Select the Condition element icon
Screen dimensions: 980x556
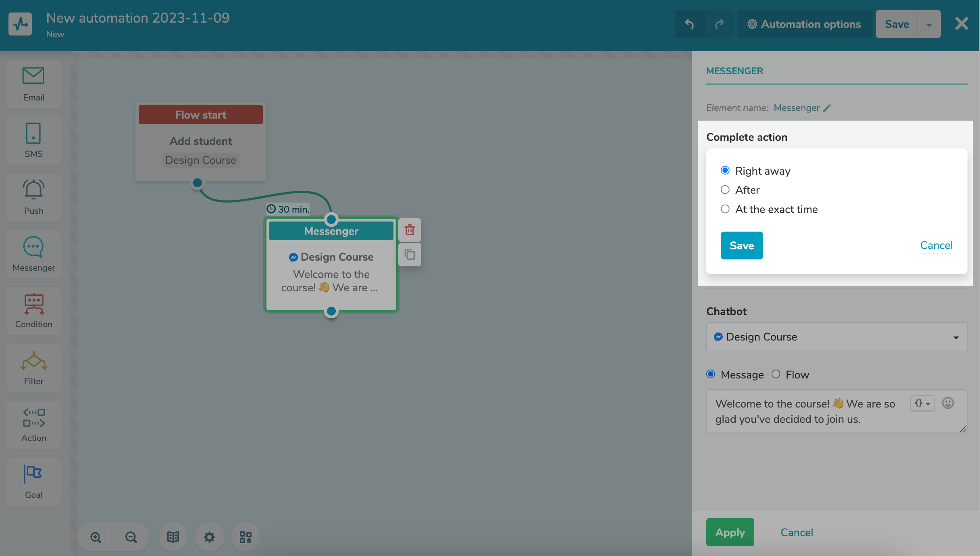[33, 304]
